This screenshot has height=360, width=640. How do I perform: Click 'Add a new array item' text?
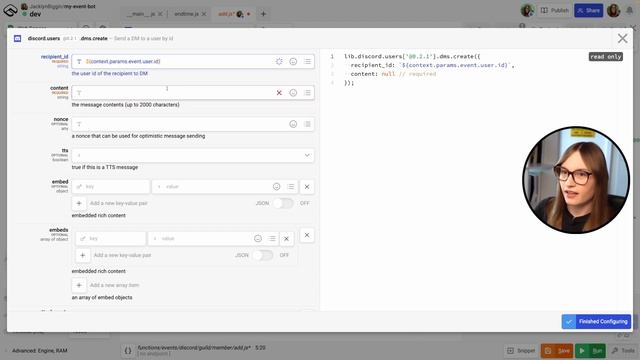point(115,285)
